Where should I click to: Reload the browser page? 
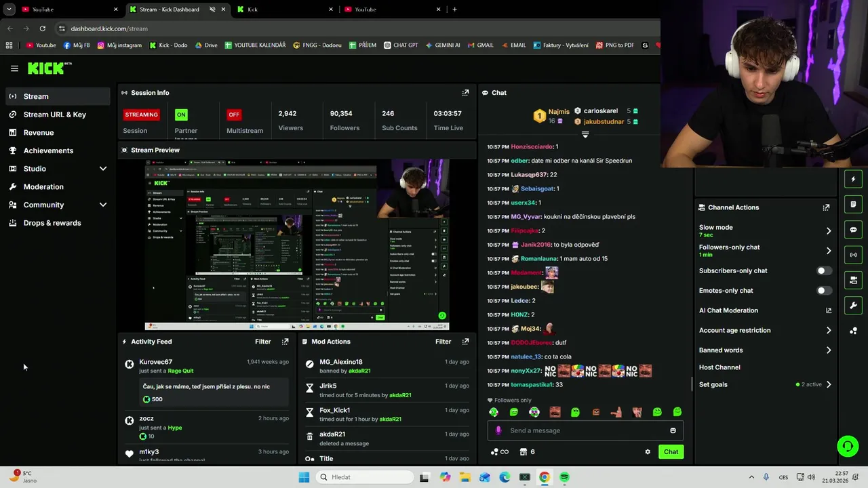pyautogui.click(x=42, y=28)
